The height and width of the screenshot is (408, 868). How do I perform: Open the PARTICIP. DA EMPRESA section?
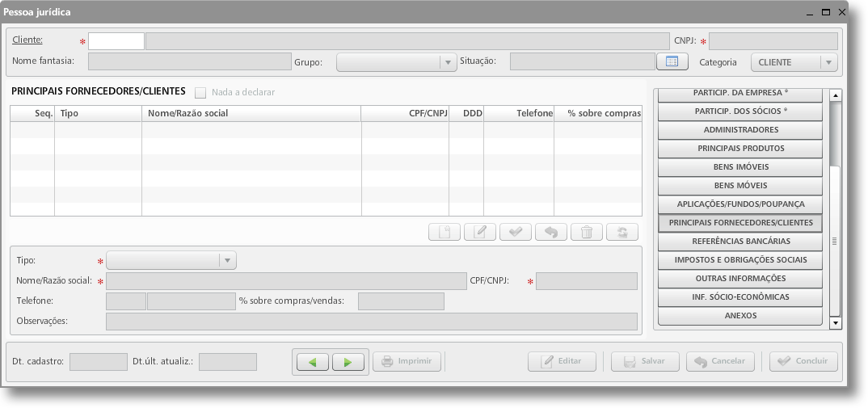click(x=740, y=94)
